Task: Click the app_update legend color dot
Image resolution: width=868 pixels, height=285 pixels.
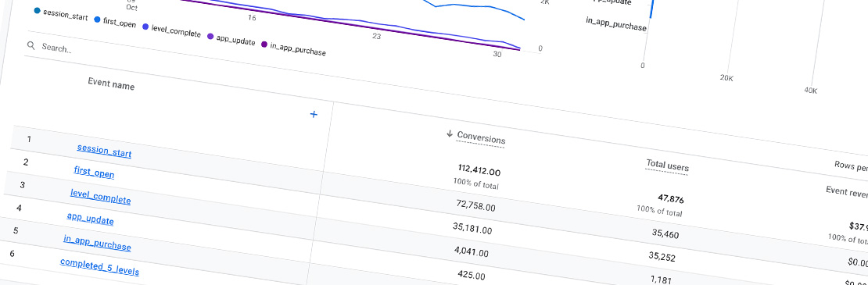Action: pos(210,36)
